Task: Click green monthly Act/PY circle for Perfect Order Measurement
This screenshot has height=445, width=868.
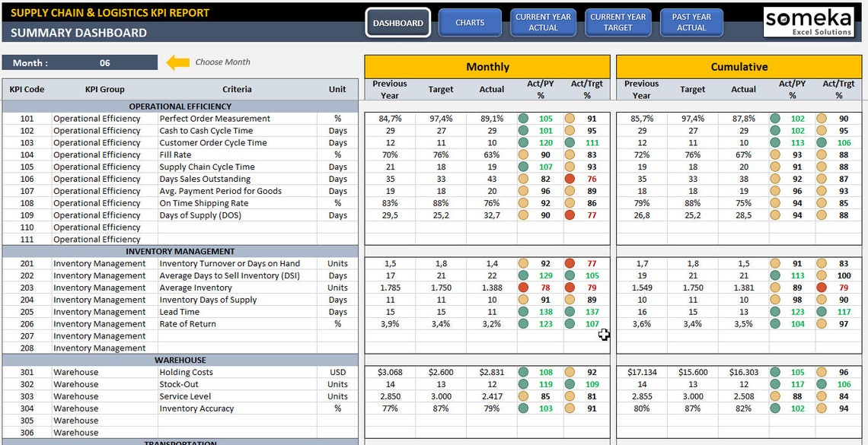Action: click(523, 119)
